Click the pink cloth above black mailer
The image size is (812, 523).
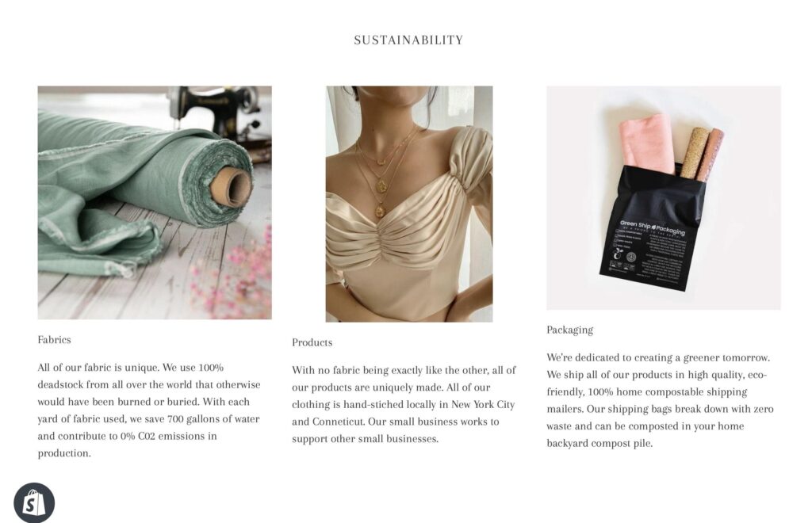coord(646,142)
